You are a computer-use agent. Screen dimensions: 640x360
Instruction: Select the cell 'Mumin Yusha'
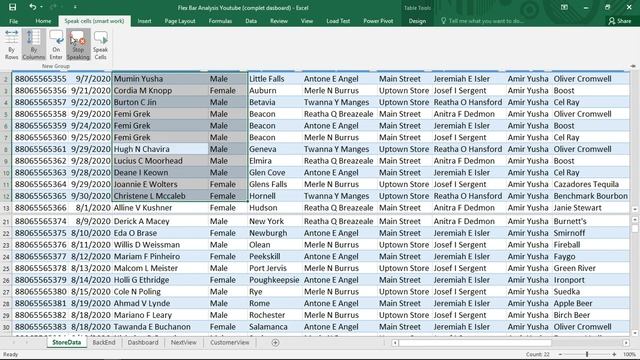coord(160,79)
